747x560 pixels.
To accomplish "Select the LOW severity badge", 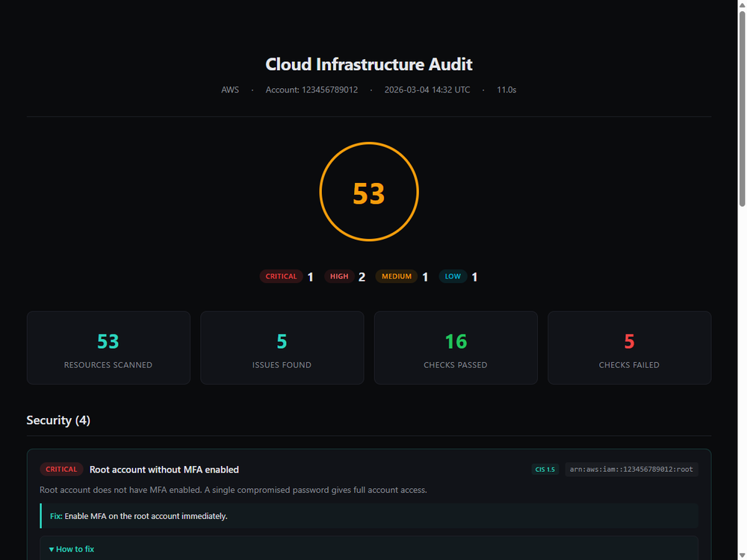I will click(x=453, y=276).
